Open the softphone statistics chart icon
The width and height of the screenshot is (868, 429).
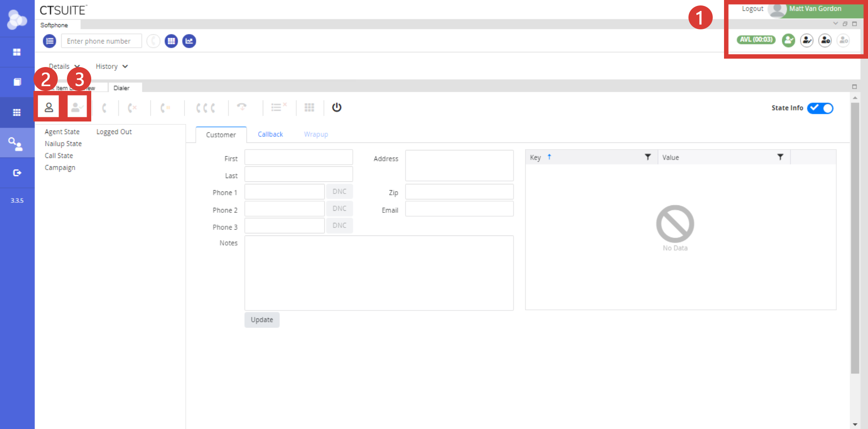pos(189,41)
